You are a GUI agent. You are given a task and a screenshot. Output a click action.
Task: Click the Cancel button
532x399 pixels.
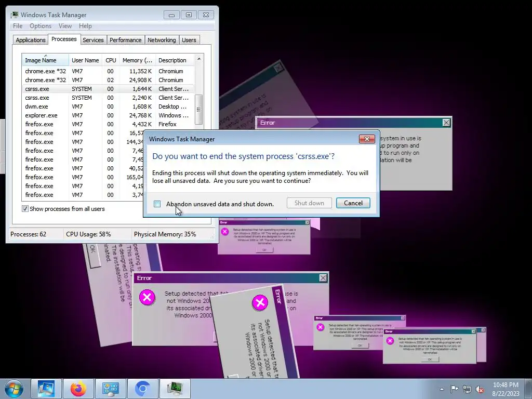click(x=353, y=203)
